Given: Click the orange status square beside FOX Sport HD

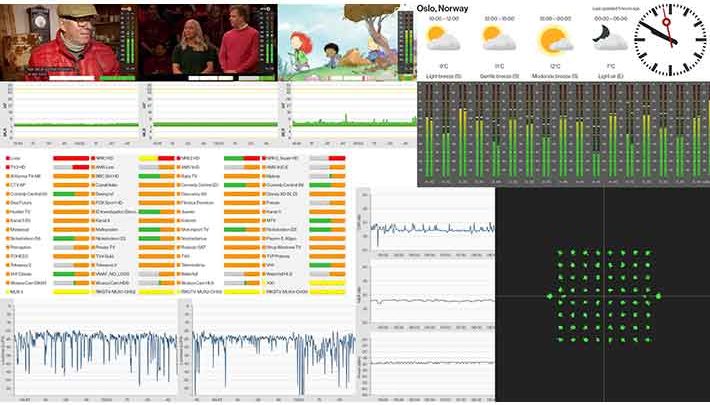Looking at the screenshot, I should pyautogui.click(x=93, y=203).
